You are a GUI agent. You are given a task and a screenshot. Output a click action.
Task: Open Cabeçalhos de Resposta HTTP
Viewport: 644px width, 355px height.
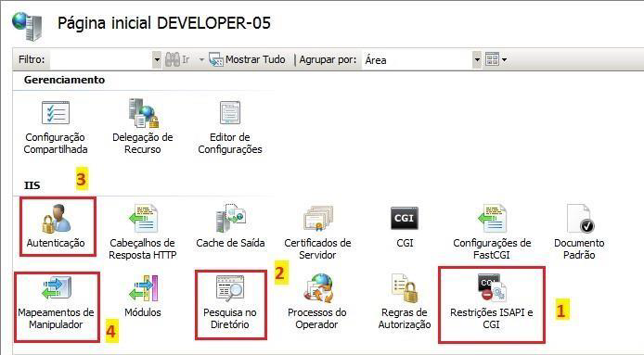pos(143,232)
